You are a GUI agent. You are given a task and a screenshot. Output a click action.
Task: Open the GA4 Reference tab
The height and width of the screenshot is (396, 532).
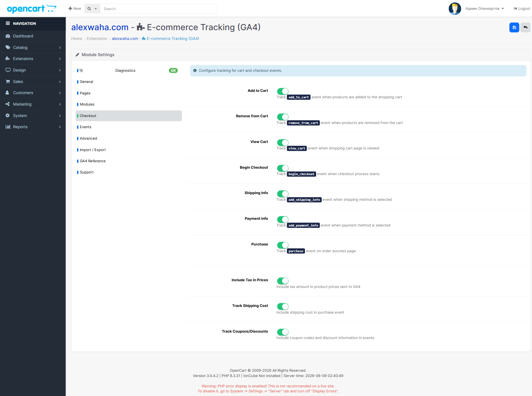(x=128, y=161)
